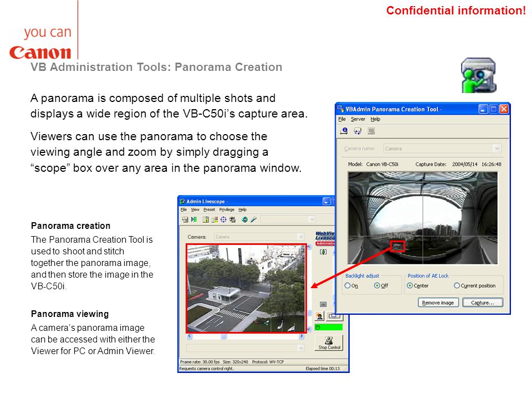The image size is (532, 399).
Task: Open View menu in Admin Livescope
Action: (x=195, y=209)
